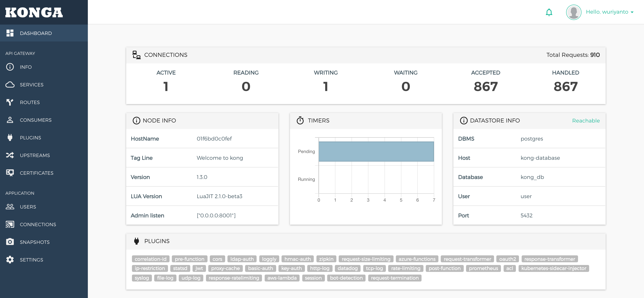The image size is (644, 298).
Task: Click the Connections cast icon in sidebar
Action: click(10, 224)
